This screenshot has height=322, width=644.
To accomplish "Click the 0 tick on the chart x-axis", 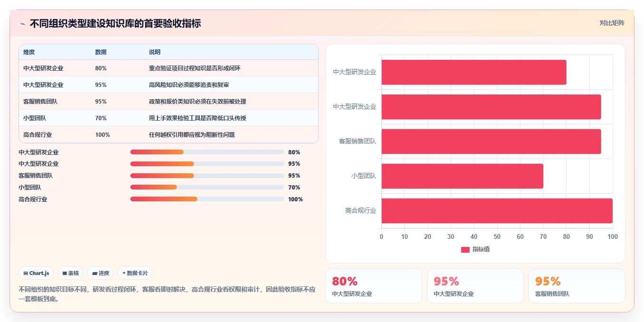I will point(381,237).
